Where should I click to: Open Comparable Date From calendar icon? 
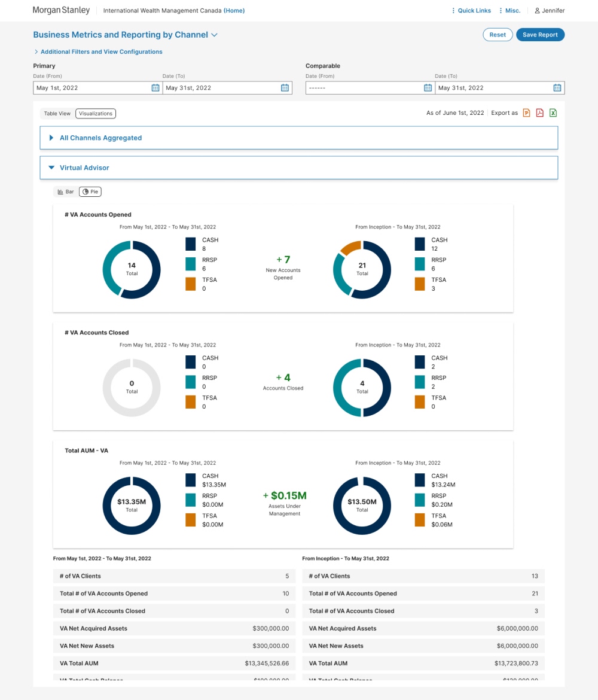click(x=428, y=88)
